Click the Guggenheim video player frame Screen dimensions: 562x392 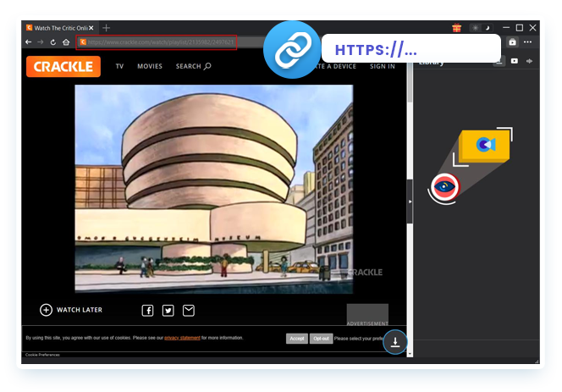(214, 189)
